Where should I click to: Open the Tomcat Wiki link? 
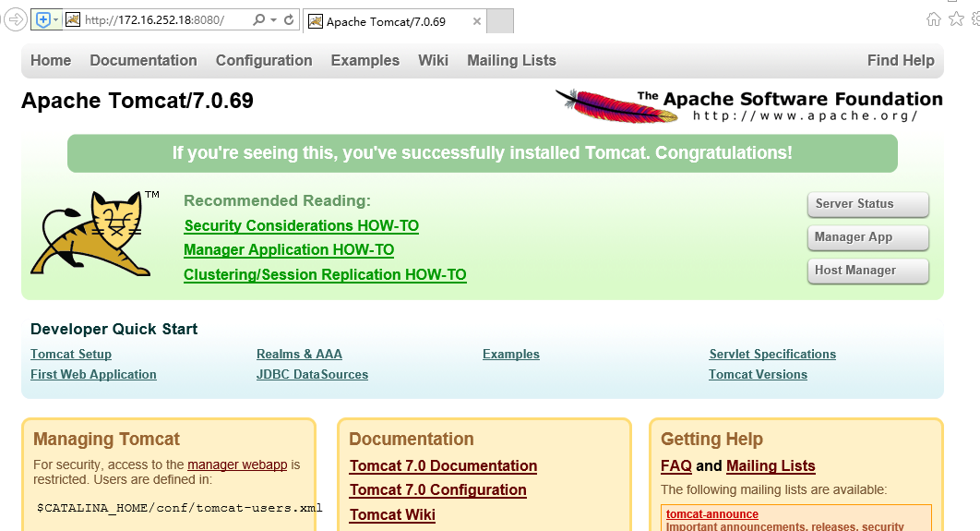(392, 514)
